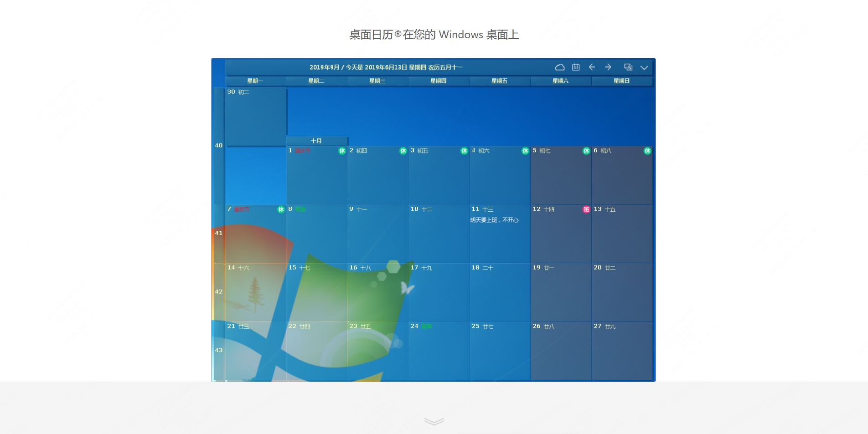This screenshot has height=434, width=868.
Task: Select week number 43
Action: [219, 351]
